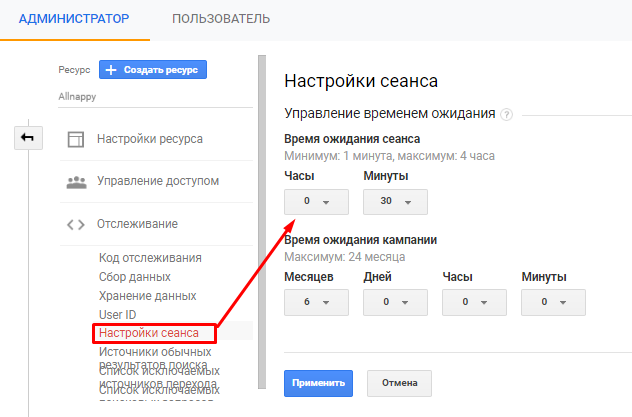632x417 pixels.
Task: Open the session timeout Часы dropdown
Action: point(316,202)
